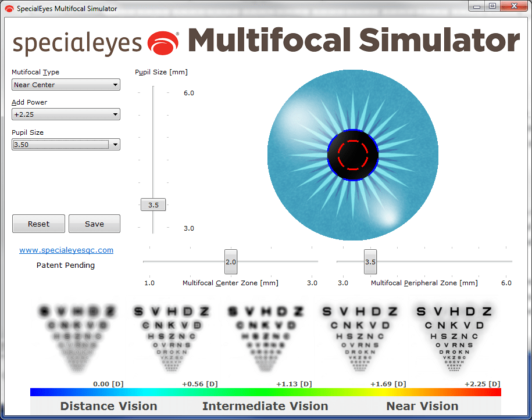Click the Reset button
The height and width of the screenshot is (420, 532).
pyautogui.click(x=38, y=224)
